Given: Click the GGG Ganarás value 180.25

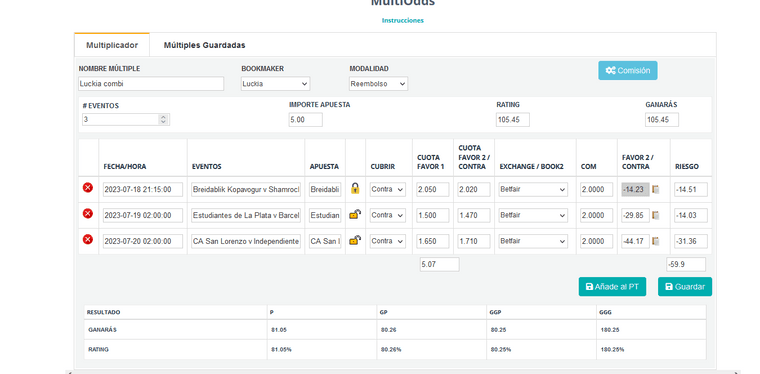Looking at the screenshot, I should click(610, 329).
